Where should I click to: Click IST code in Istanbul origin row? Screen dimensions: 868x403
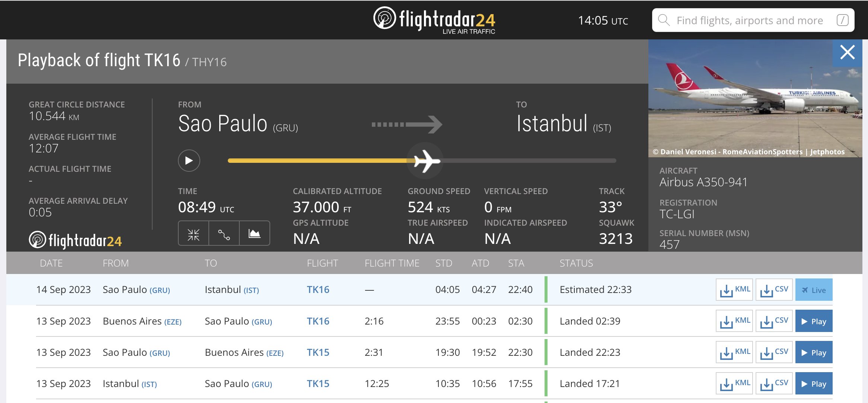149,384
